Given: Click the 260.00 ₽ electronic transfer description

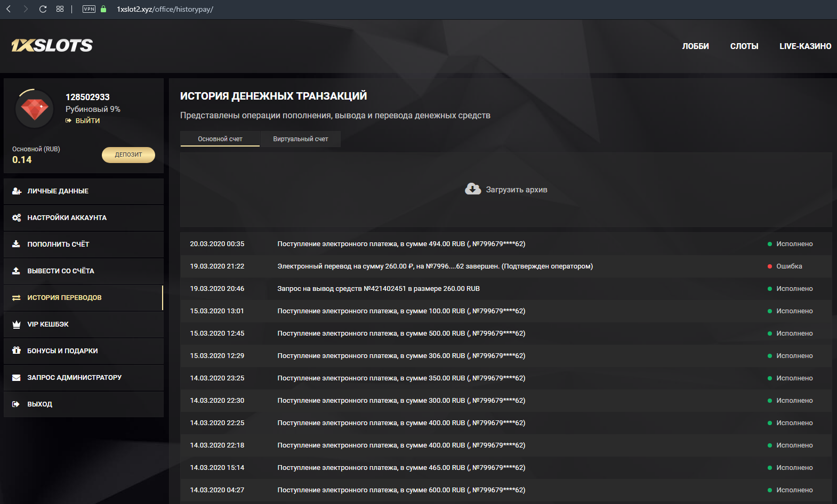Looking at the screenshot, I should point(435,266).
